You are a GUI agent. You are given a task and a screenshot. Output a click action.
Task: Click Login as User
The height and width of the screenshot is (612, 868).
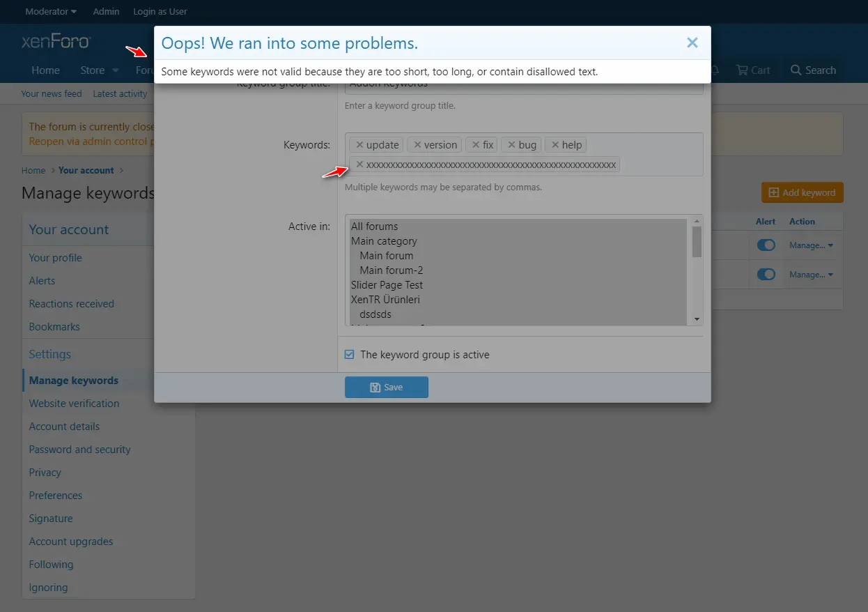point(160,11)
